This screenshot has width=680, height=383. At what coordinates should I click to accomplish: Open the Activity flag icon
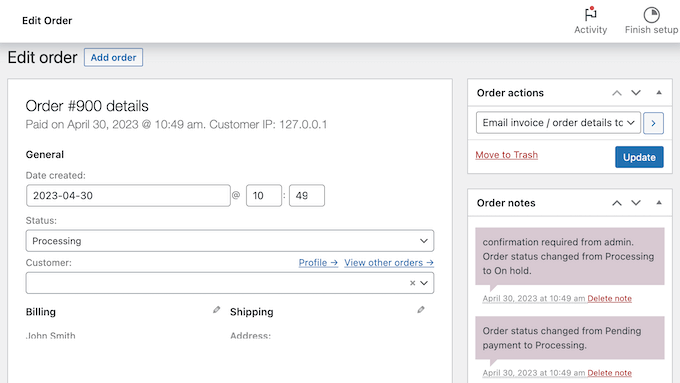(590, 14)
